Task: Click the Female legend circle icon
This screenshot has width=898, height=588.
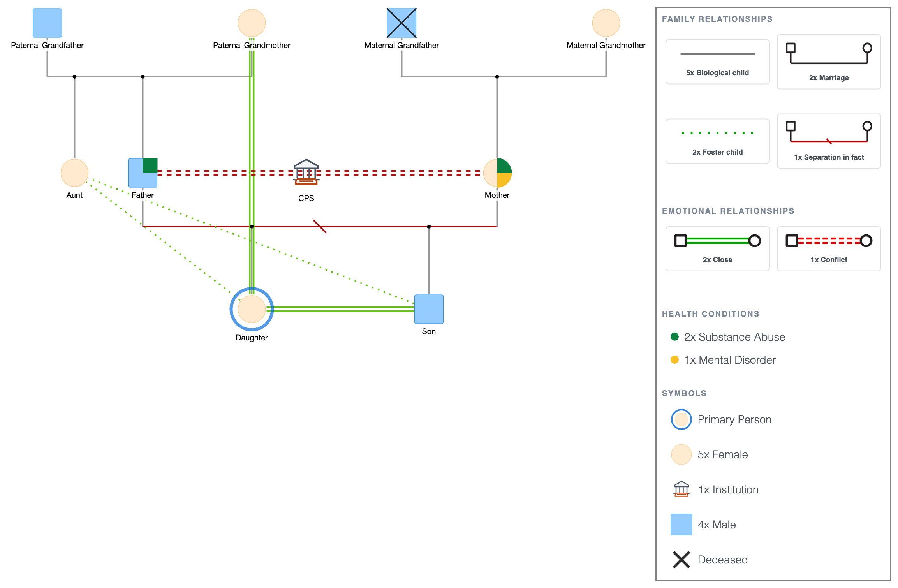Action: (x=681, y=454)
